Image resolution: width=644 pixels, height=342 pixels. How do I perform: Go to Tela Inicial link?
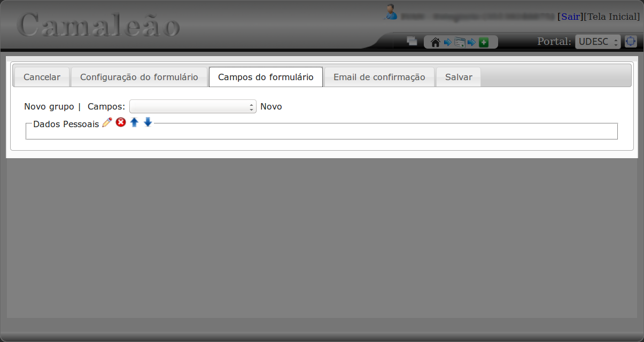(x=611, y=17)
